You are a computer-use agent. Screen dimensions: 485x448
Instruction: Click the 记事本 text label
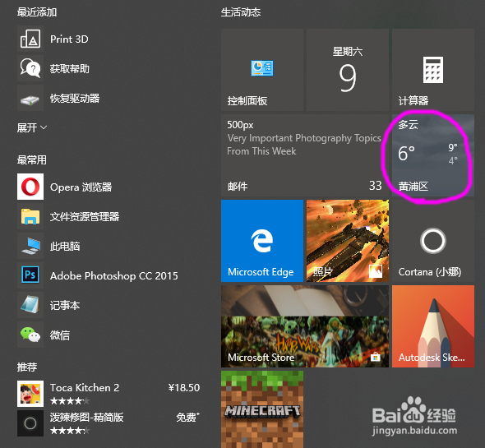point(65,305)
